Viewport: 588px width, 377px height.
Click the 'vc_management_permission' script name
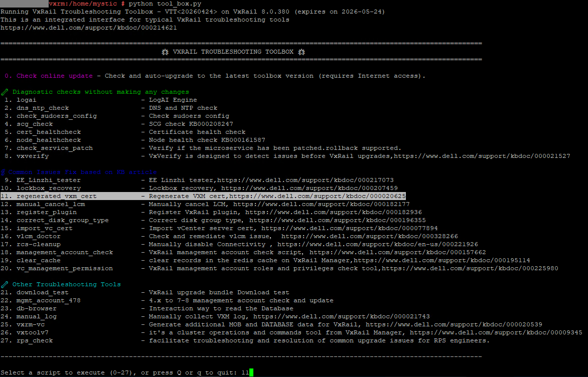point(65,268)
